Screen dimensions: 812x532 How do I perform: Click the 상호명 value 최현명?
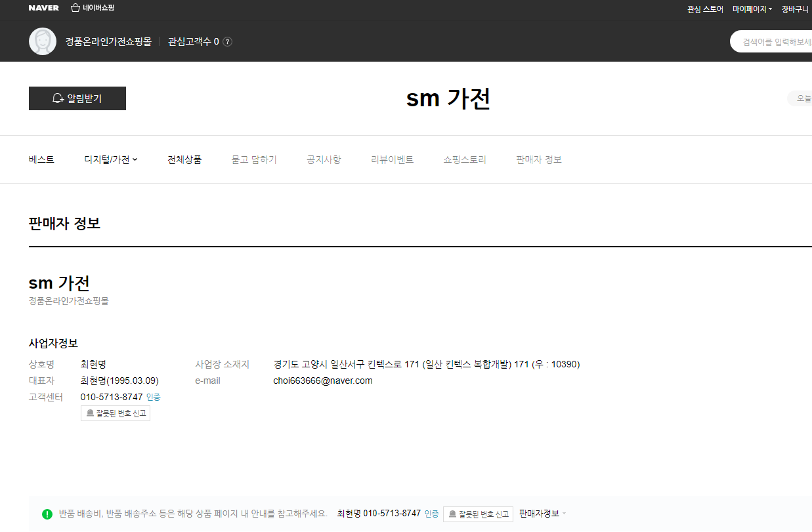pos(93,364)
